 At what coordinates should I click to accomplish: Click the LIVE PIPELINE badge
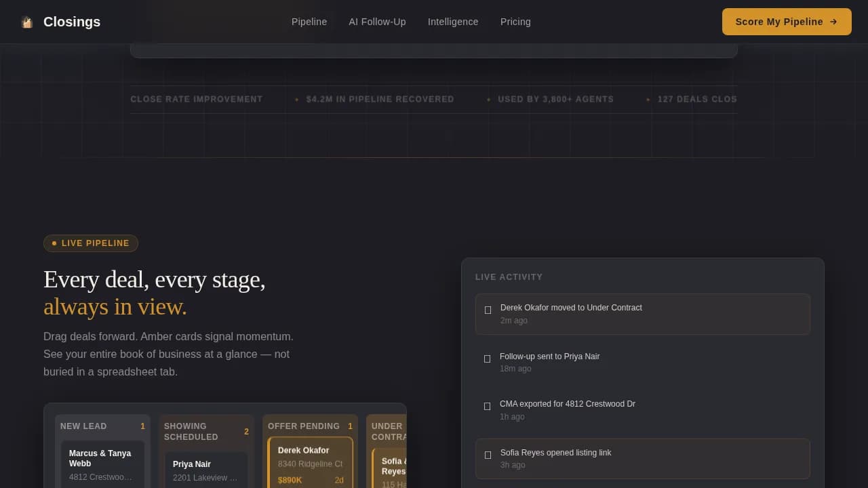coord(90,243)
